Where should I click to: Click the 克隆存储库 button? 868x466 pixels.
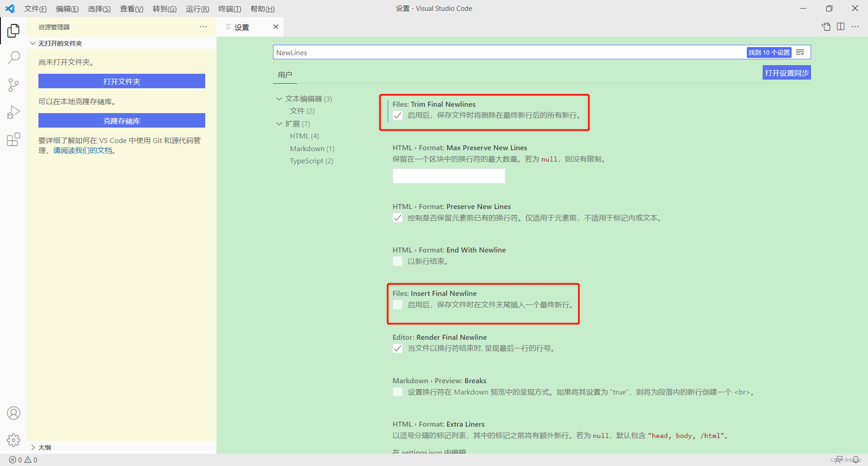coord(122,121)
